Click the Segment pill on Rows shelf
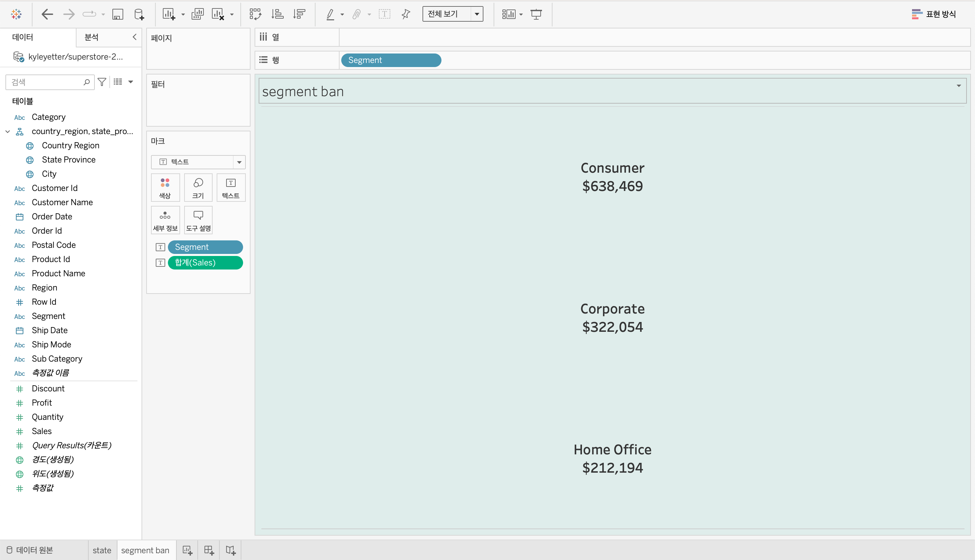 pyautogui.click(x=391, y=60)
